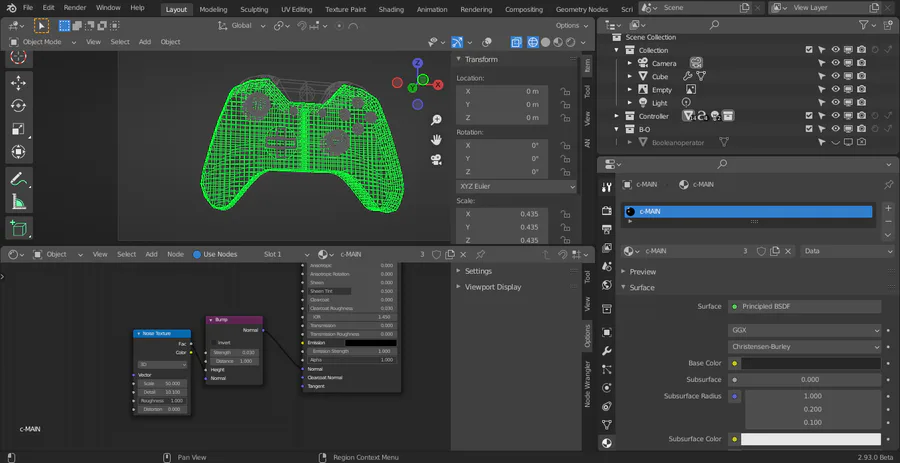Toggle visibility eye for Light object
Screen dimensions: 900x463
pyautogui.click(x=835, y=103)
